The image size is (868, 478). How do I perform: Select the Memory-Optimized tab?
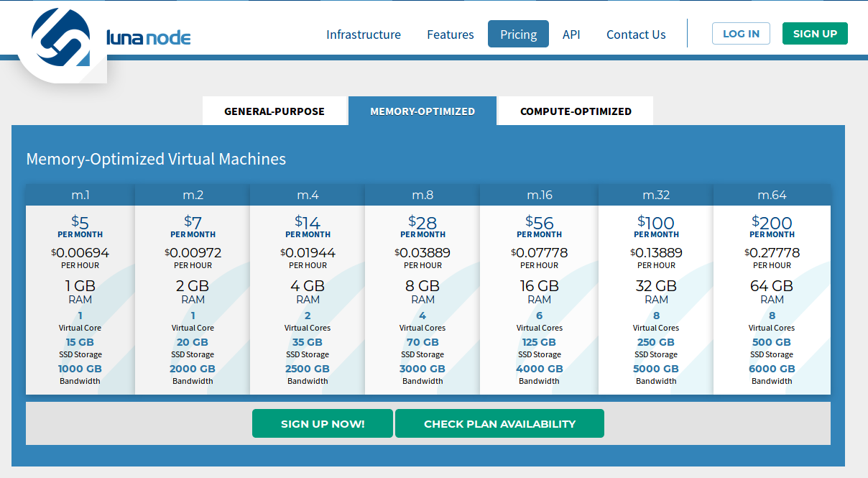tap(423, 111)
